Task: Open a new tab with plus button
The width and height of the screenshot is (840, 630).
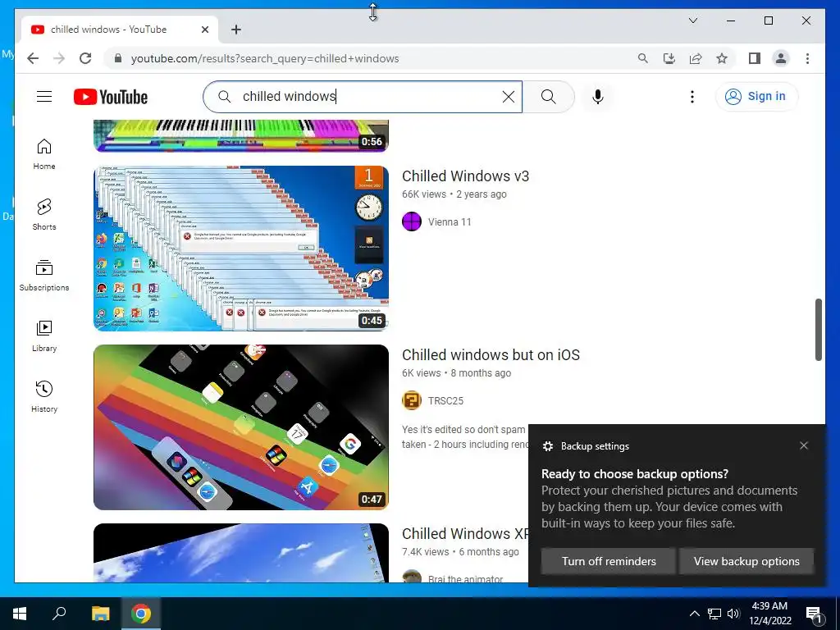Action: 235,30
